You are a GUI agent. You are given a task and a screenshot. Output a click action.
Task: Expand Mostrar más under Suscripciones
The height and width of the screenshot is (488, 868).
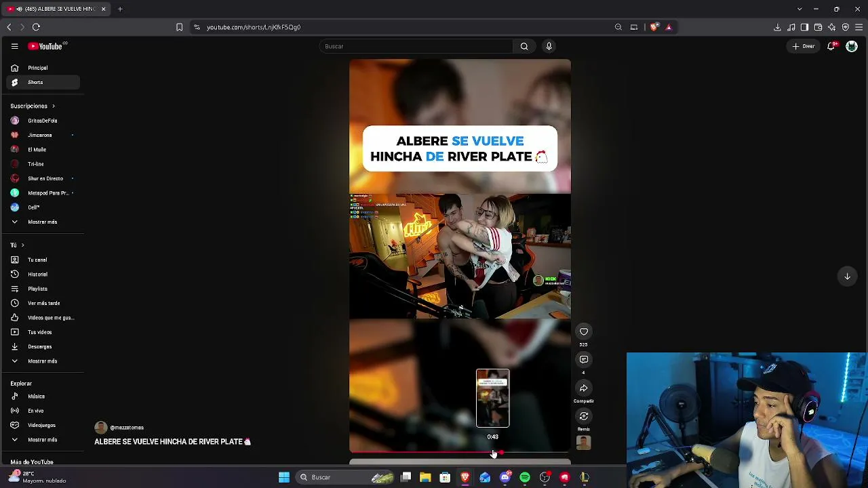click(x=43, y=222)
